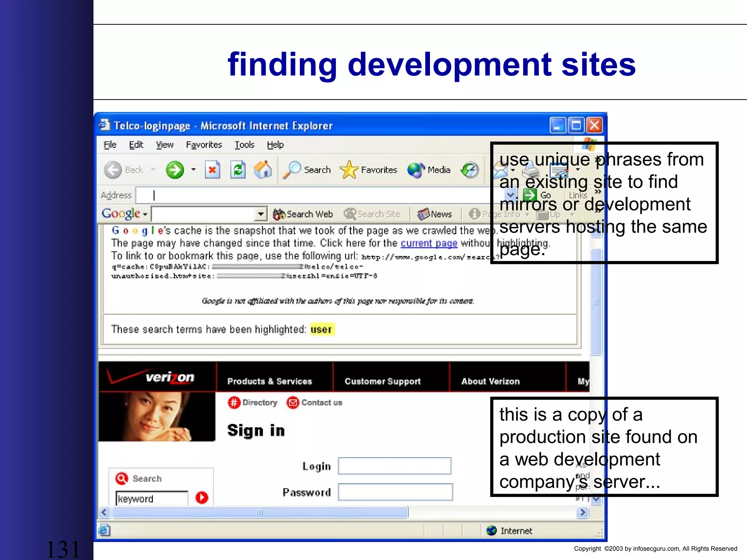The image size is (747, 560).
Task: Click the Contact us link
Action: point(315,402)
